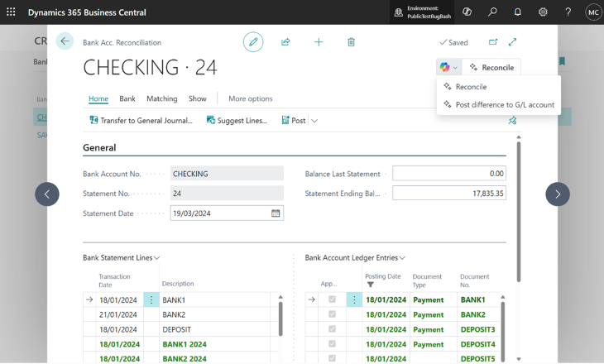604x364 pixels.
Task: Click Transfer to General Journal
Action: [x=141, y=121]
